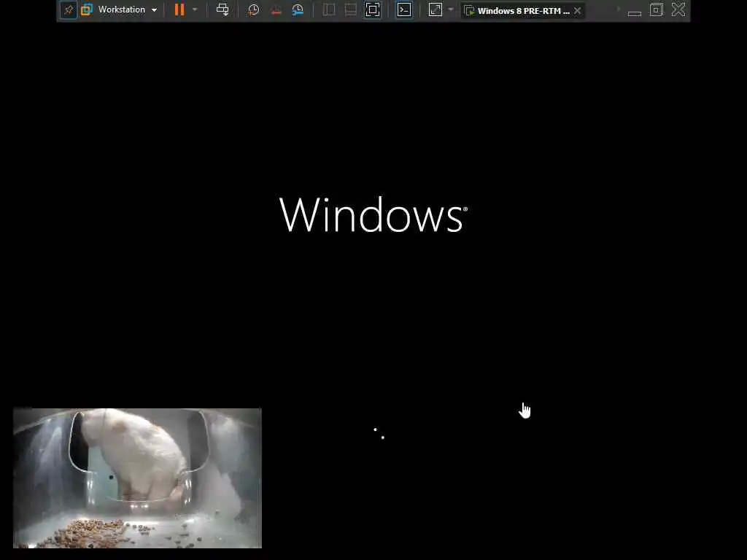Show or hide the thumbnail bar

point(351,10)
